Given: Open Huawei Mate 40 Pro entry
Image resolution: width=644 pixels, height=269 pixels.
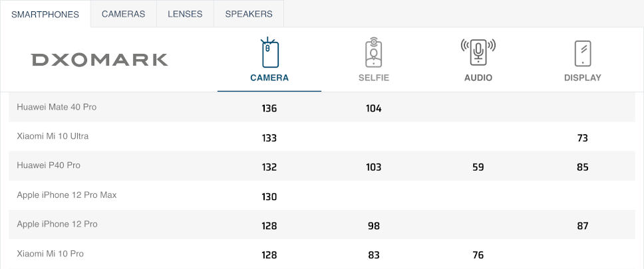Looking at the screenshot, I should pos(57,107).
